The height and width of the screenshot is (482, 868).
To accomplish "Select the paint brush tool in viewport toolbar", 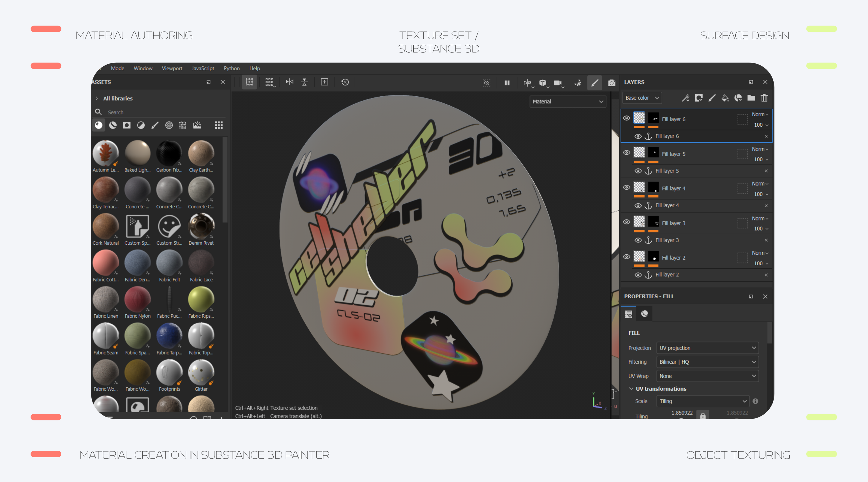I will tap(595, 83).
